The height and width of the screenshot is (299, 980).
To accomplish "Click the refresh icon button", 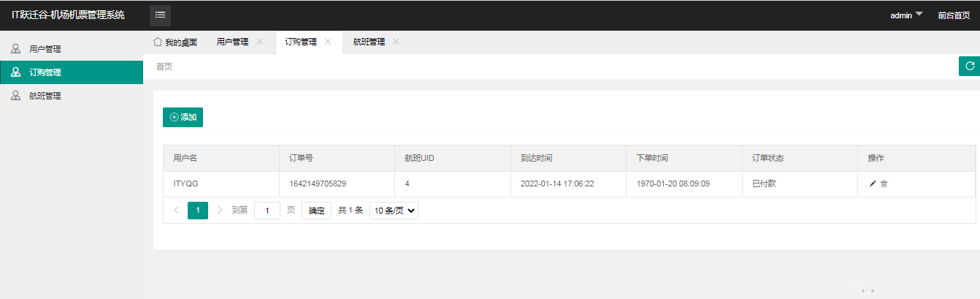I will (x=969, y=66).
